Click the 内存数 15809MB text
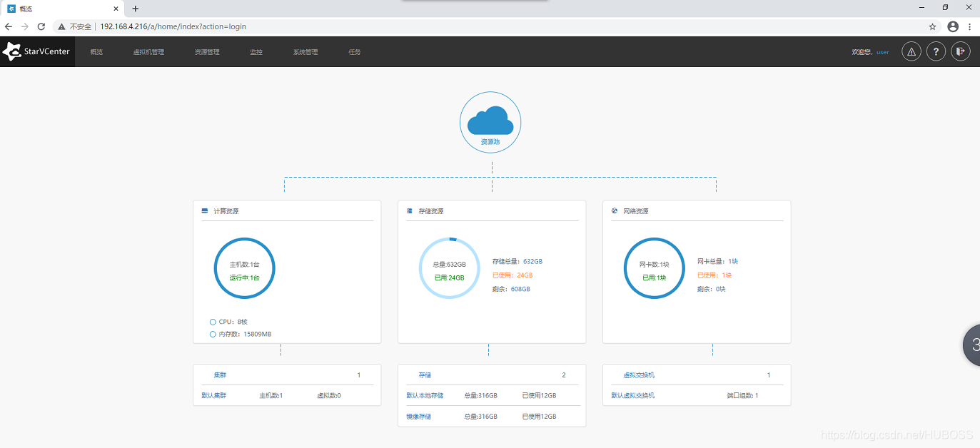980x448 pixels. point(245,334)
